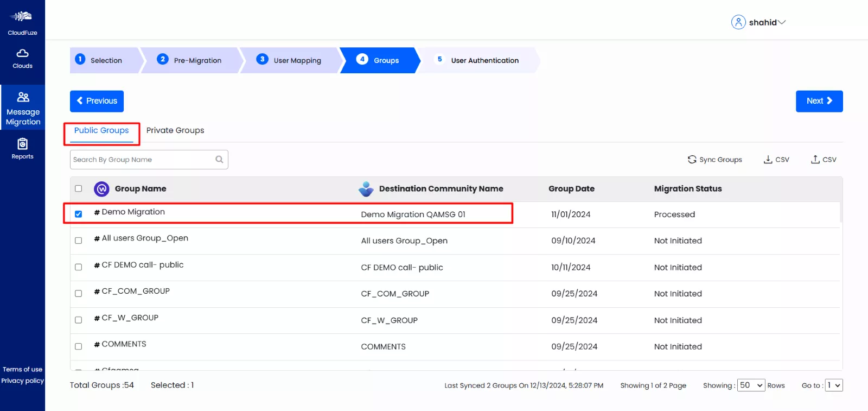Check the All users Group_Open checkbox
868x411 pixels.
[x=78, y=241]
